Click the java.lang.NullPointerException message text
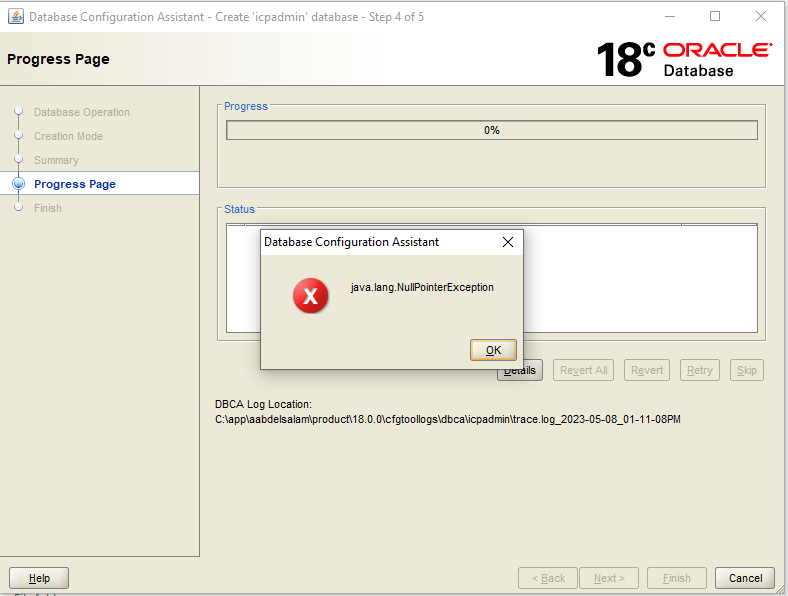 point(422,287)
